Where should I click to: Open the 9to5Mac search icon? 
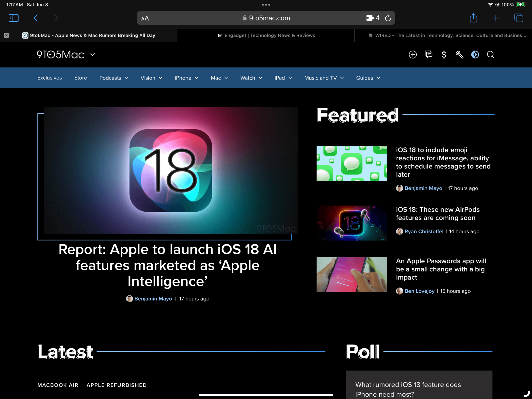point(491,55)
